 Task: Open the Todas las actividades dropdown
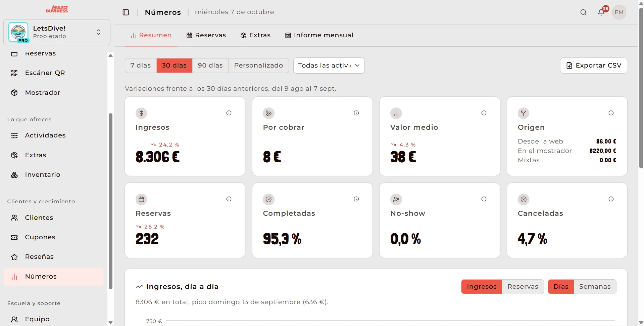(x=329, y=66)
